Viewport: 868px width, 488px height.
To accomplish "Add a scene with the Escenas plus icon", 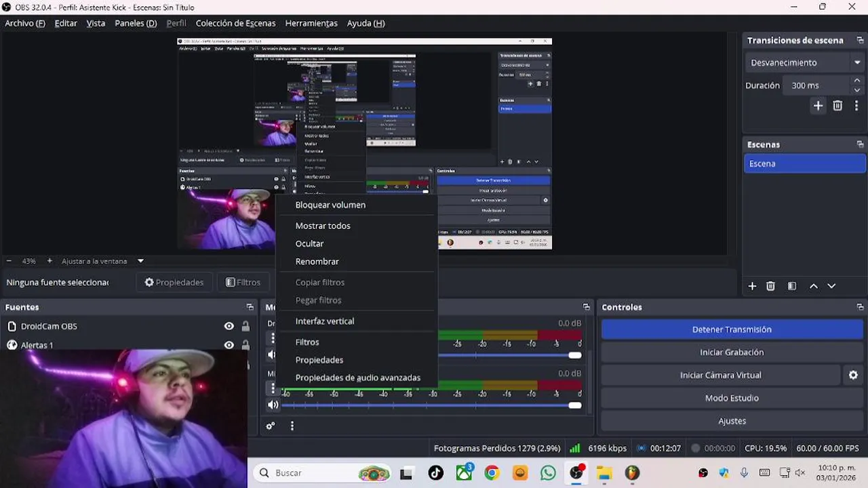I will tap(752, 286).
